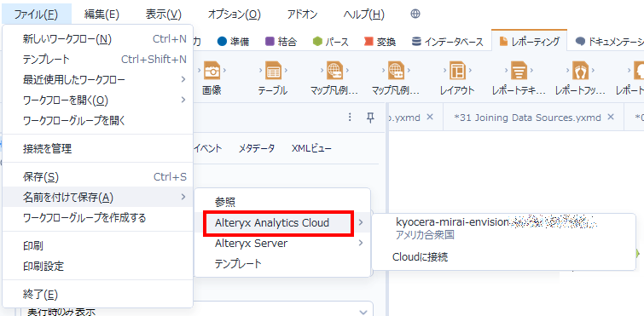Select テンプレート in the save-as submenu
This screenshot has width=644, height=316.
282,264
